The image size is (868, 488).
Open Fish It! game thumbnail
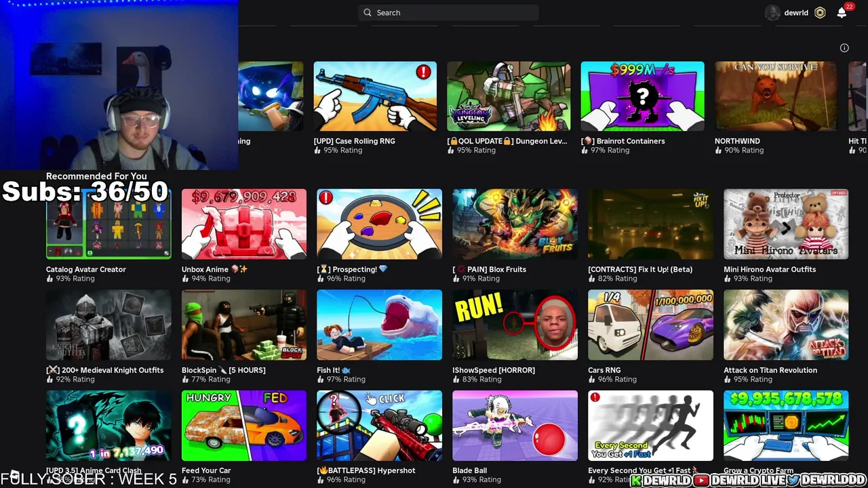point(379,325)
